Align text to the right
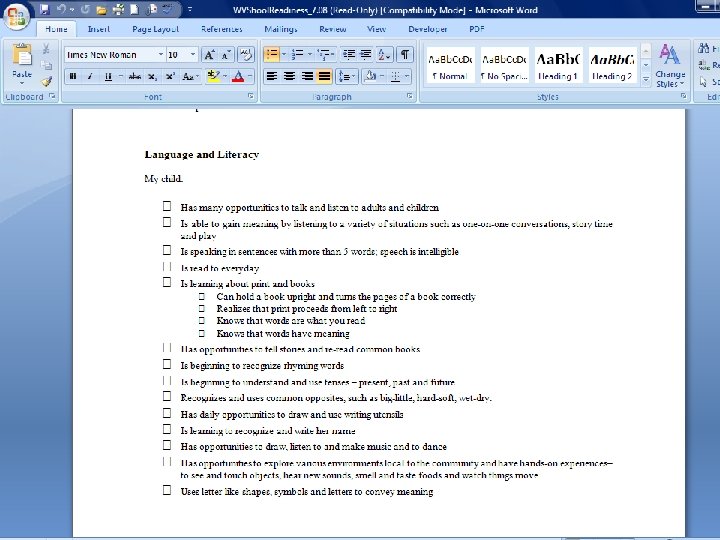The width and height of the screenshot is (720, 540). tap(307, 76)
